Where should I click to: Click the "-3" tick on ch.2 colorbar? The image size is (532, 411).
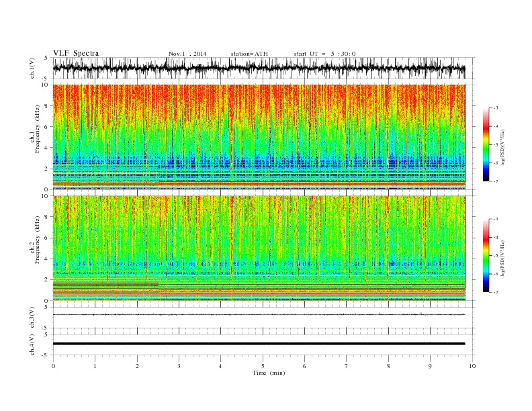[x=495, y=219]
